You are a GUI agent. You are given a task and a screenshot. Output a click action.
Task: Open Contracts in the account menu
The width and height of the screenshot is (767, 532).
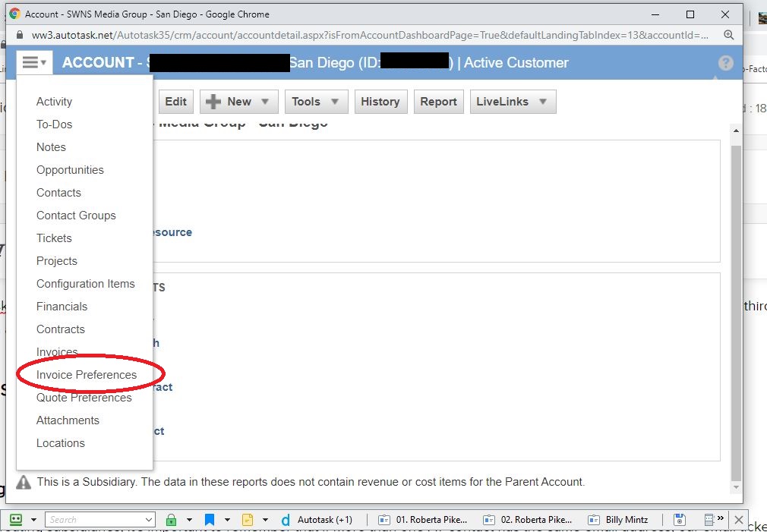(61, 329)
